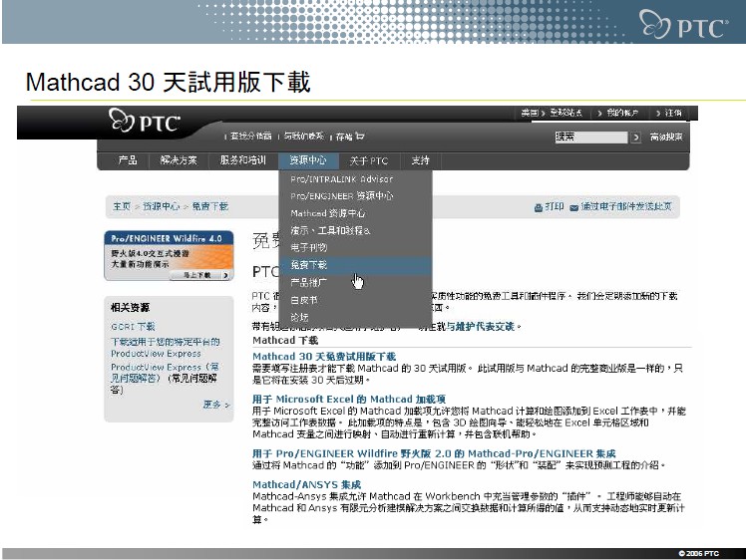
Task: Open the 产品 navigation menu
Action: coord(128,160)
